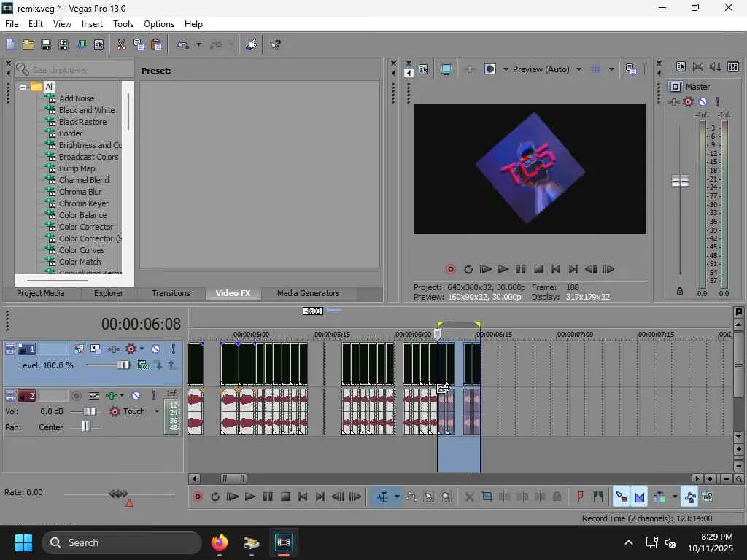Select the Envelope edit tool in timeline toolbar
Screen dimensions: 747x560
tap(411, 497)
